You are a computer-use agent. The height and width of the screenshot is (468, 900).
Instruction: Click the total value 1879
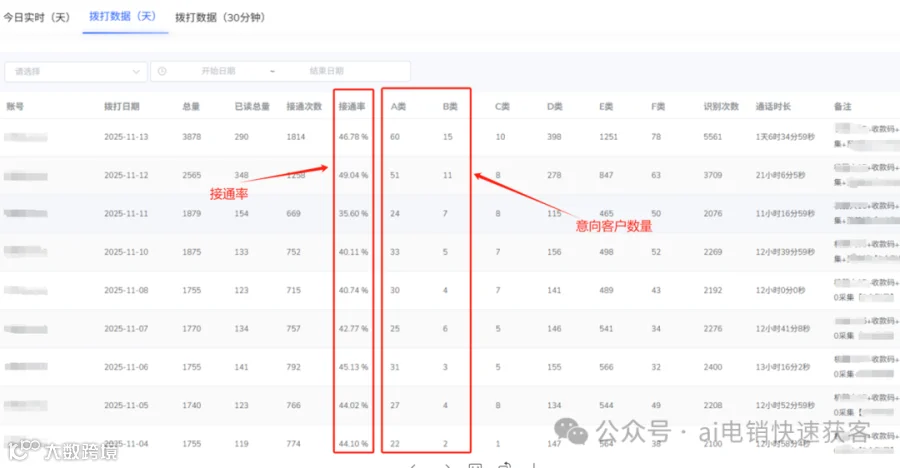192,214
